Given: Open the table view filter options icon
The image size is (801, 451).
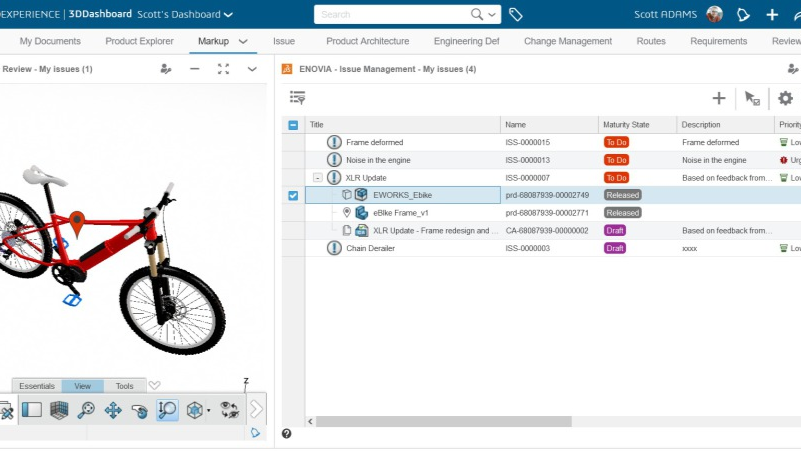Looking at the screenshot, I should coord(297,98).
